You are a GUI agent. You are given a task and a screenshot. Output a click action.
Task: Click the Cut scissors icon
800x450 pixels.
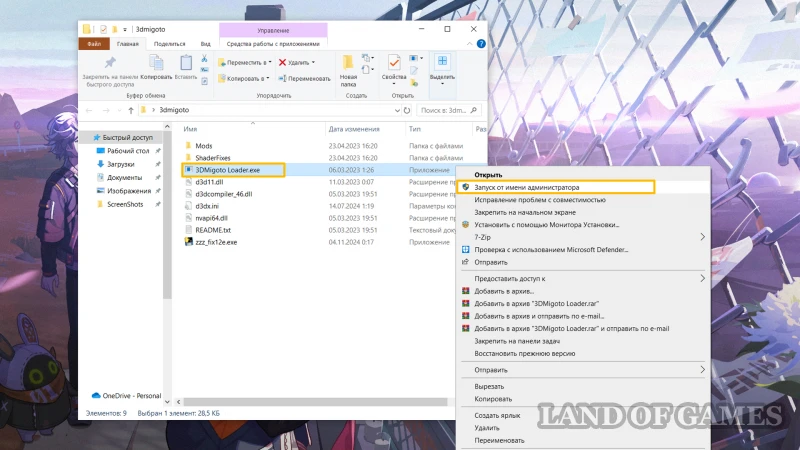point(204,59)
